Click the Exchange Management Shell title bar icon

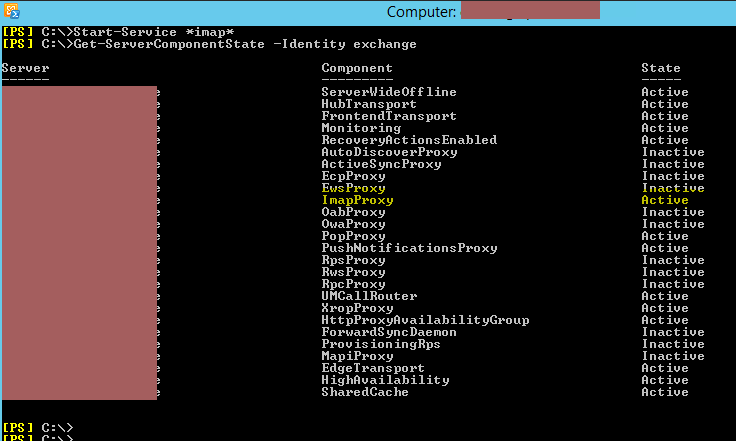[11, 11]
